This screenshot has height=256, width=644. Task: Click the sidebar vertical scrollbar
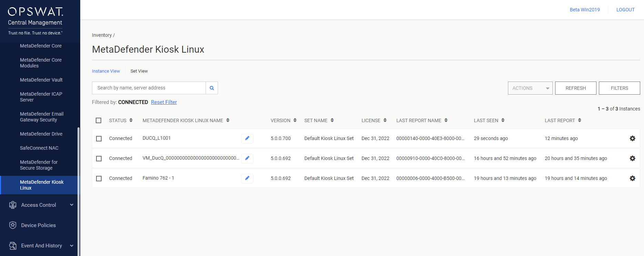point(79,191)
